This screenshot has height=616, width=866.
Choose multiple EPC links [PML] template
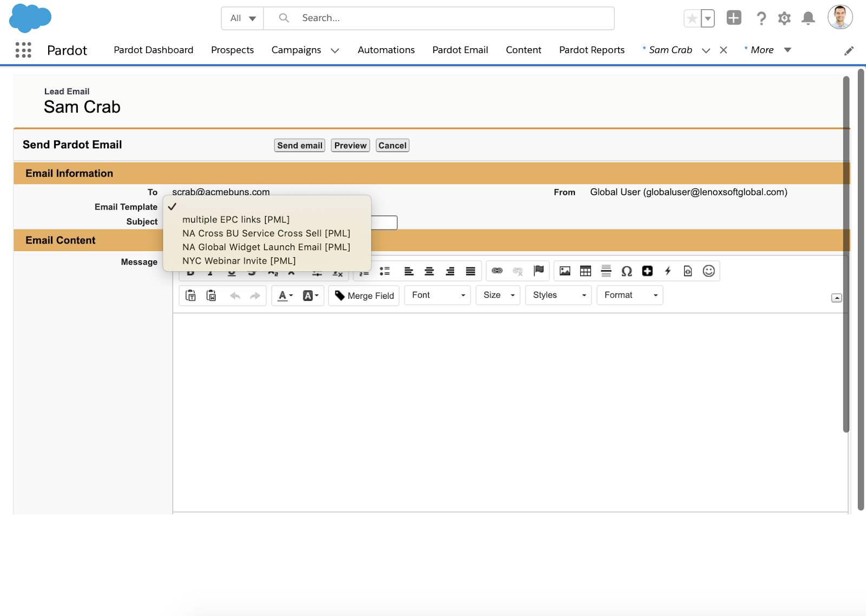pos(267,220)
